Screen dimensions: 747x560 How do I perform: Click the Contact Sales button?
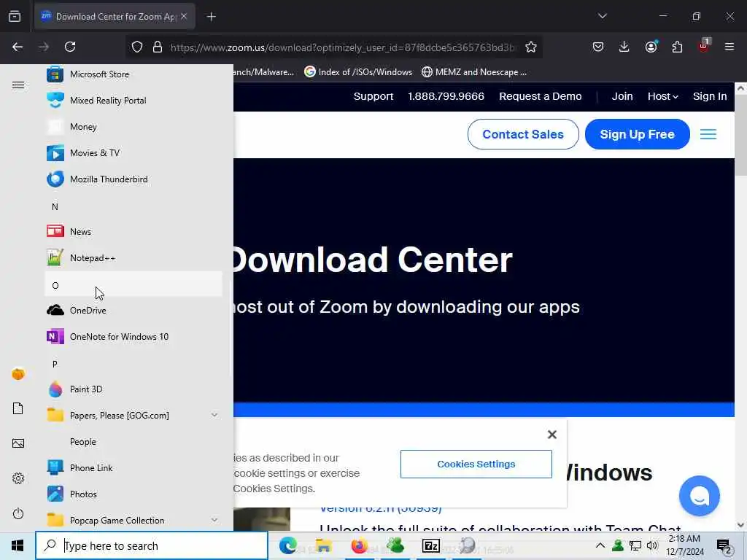[523, 134]
